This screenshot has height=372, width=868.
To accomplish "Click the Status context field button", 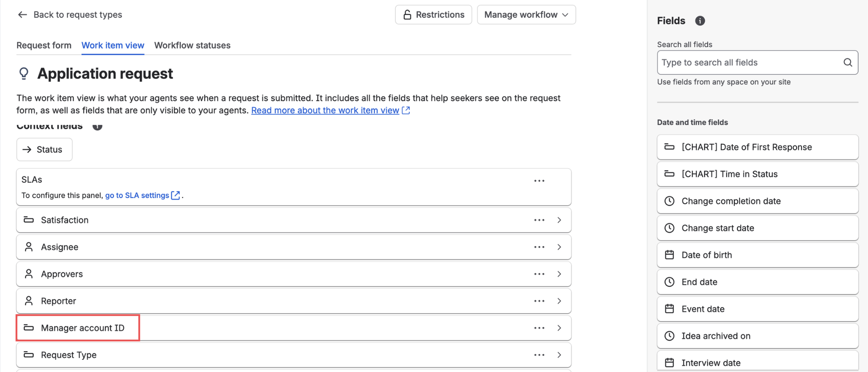I will pos(44,150).
